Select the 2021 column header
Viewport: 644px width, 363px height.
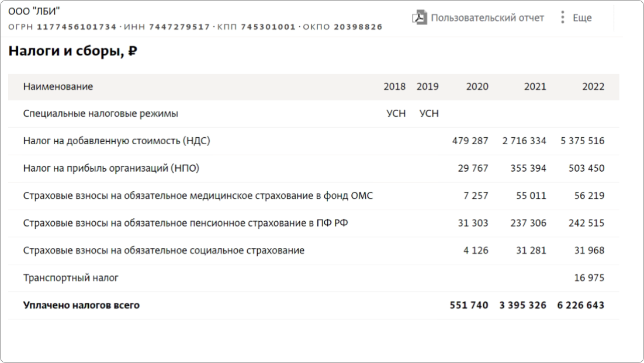point(535,86)
